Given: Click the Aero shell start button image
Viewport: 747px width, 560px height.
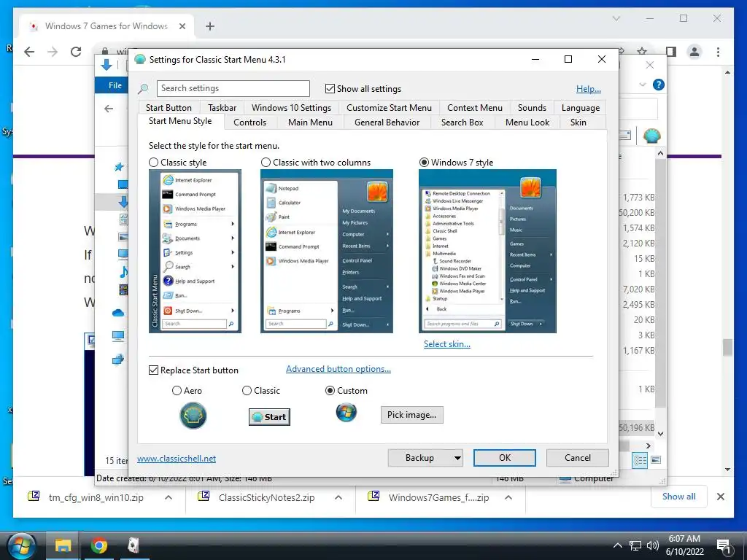Looking at the screenshot, I should point(193,415).
